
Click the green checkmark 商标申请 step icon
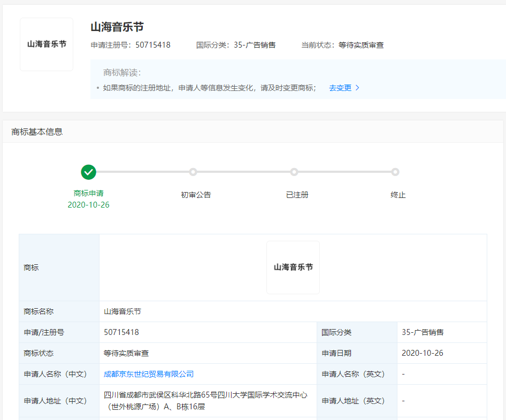[x=88, y=172]
